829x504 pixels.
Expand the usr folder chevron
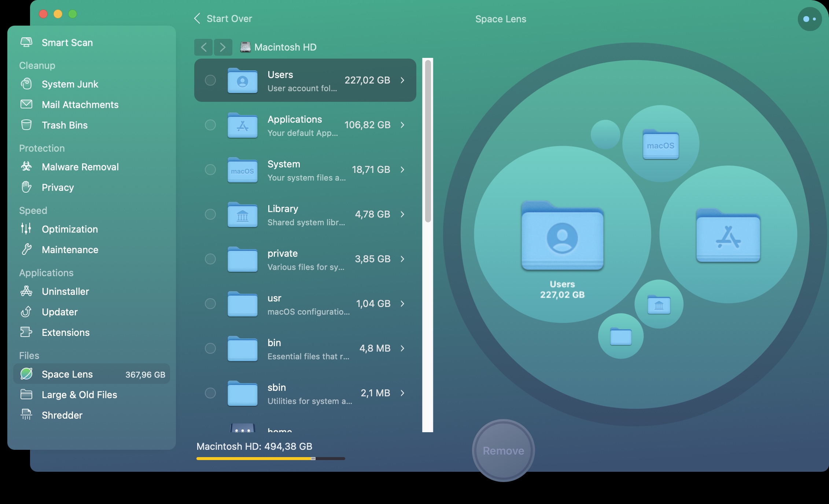click(x=402, y=304)
